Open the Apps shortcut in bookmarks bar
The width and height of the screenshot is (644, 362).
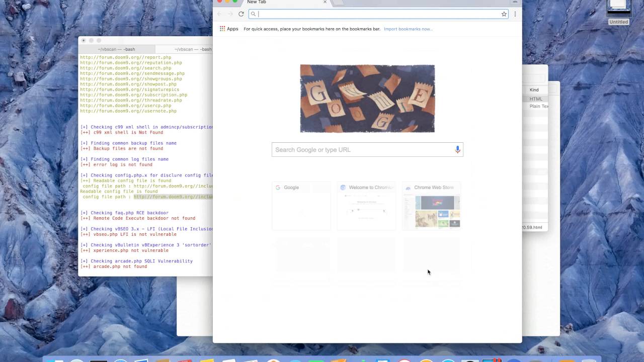(229, 29)
